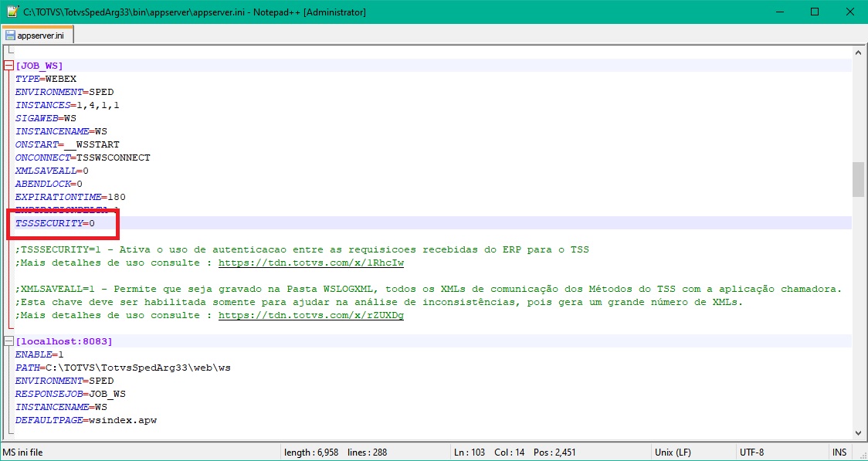Click the DEFAULTPAGE=wsindex.apw line

click(x=86, y=421)
